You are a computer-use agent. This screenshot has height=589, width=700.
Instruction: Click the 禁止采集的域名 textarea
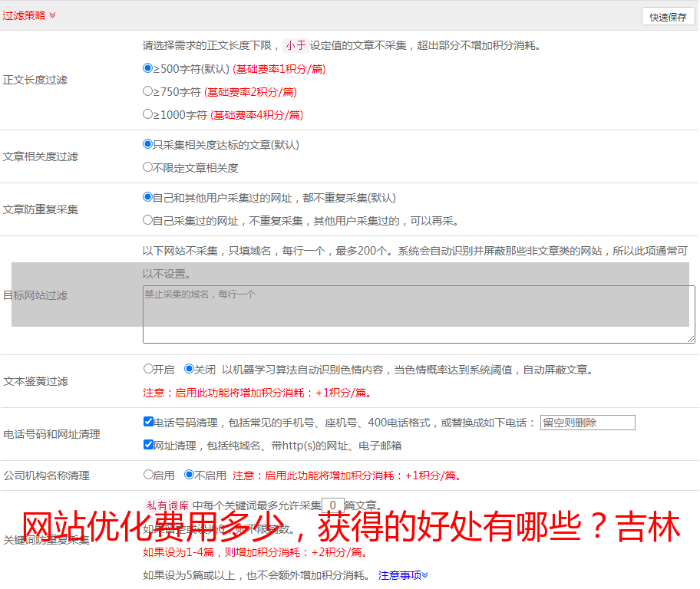(419, 314)
